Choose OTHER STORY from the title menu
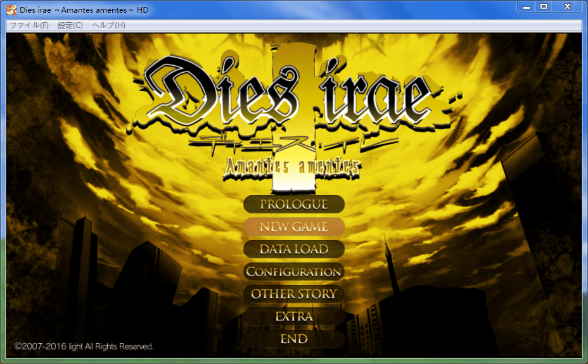This screenshot has width=588, height=364. click(294, 294)
